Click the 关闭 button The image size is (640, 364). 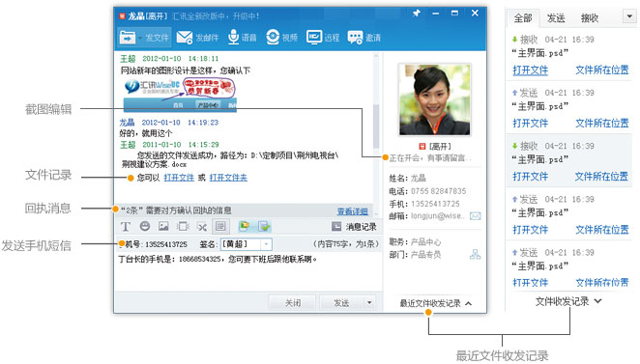click(292, 303)
